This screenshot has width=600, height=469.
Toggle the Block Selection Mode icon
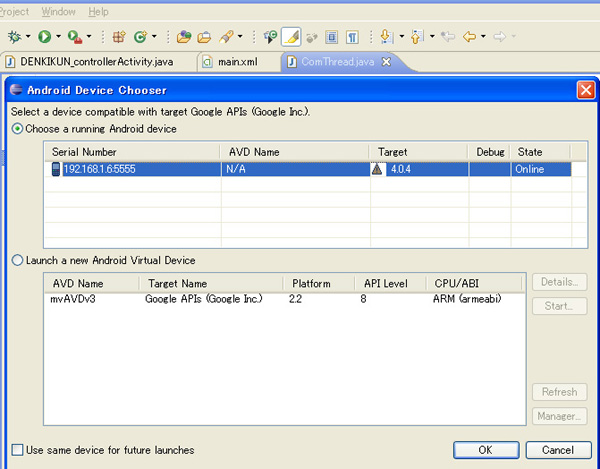(x=331, y=37)
